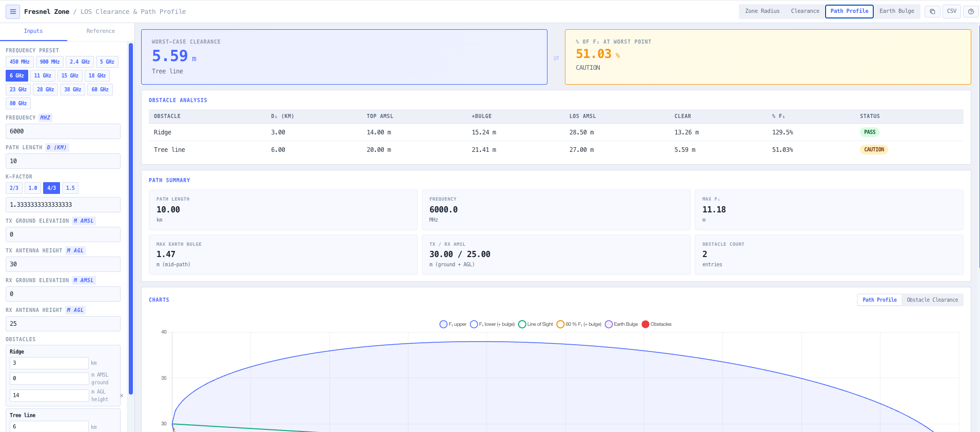The height and width of the screenshot is (432, 980).
Task: Select the 2.4 GHz frequency preset
Action: (80, 62)
